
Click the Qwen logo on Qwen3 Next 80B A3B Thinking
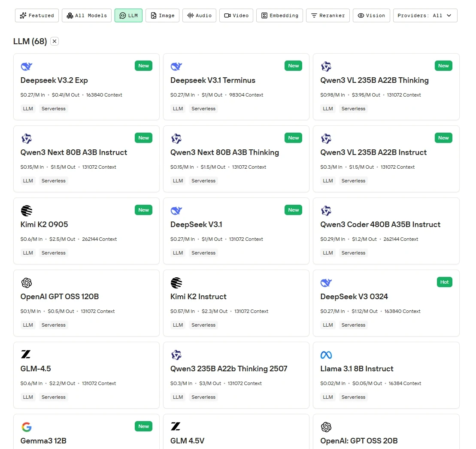click(176, 138)
